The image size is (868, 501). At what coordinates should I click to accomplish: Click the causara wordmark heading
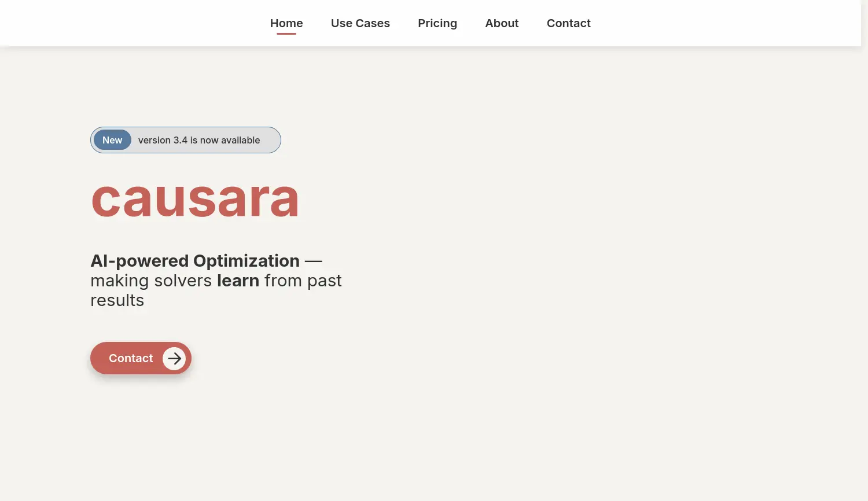coord(195,199)
